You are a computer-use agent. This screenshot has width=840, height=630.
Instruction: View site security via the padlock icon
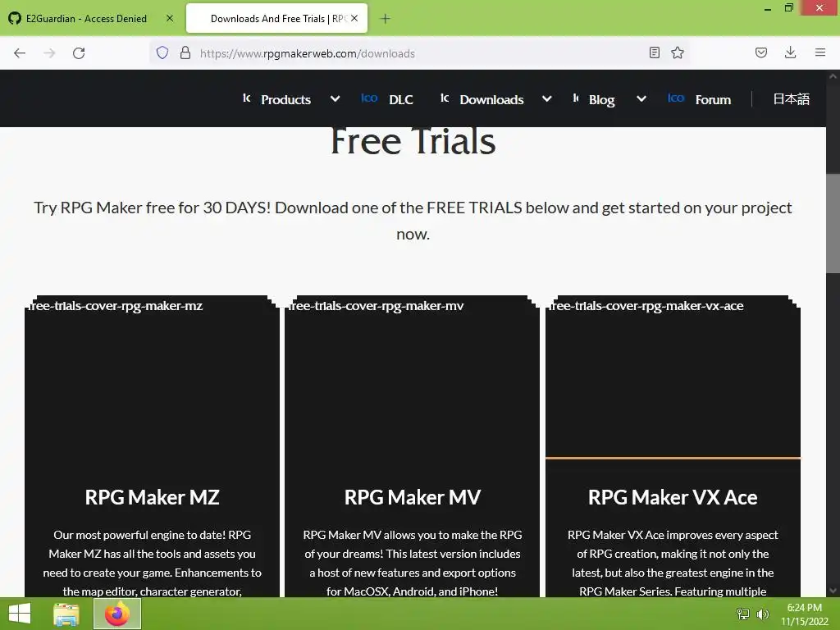coord(185,52)
